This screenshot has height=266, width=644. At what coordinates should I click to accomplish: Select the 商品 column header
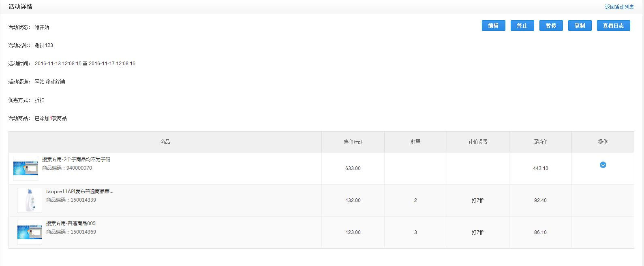pyautogui.click(x=165, y=142)
